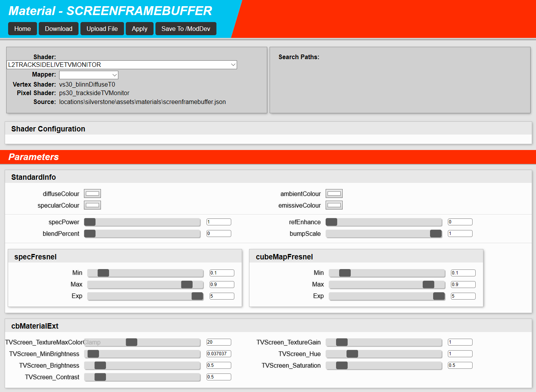Adjust the blendPercent slider
Image resolution: width=536 pixels, height=392 pixels.
(x=142, y=233)
